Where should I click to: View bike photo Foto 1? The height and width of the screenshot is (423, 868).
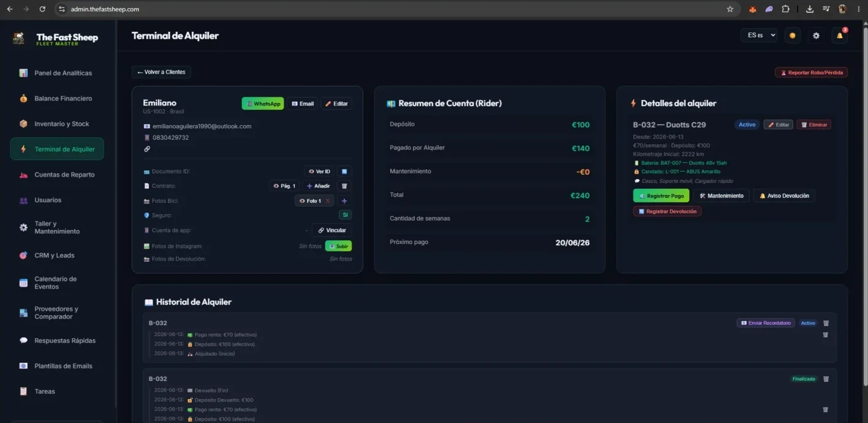pos(311,200)
